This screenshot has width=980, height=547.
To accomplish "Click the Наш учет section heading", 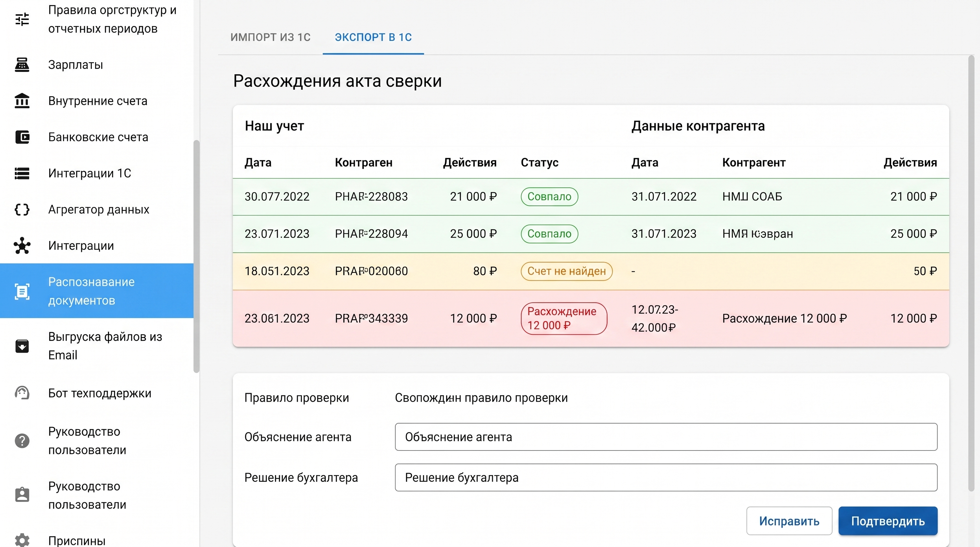I will click(274, 126).
